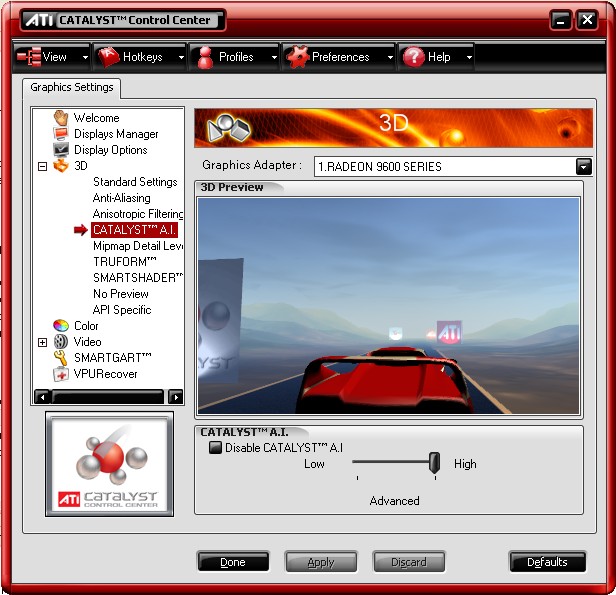The height and width of the screenshot is (595, 616).
Task: Open the View menu
Action: (x=52, y=57)
